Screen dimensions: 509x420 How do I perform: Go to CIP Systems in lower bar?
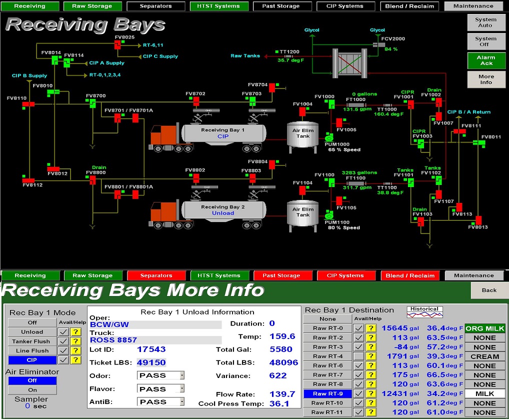[345, 275]
